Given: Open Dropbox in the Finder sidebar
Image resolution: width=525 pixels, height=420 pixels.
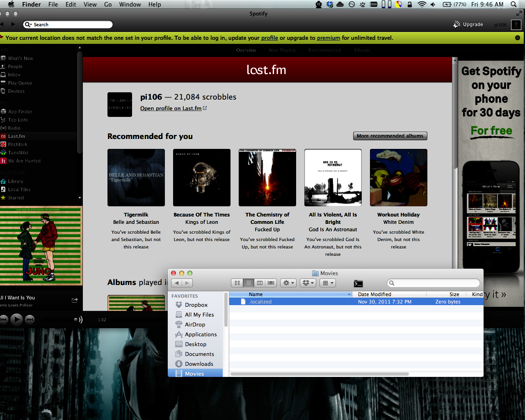Looking at the screenshot, I should tap(196, 305).
